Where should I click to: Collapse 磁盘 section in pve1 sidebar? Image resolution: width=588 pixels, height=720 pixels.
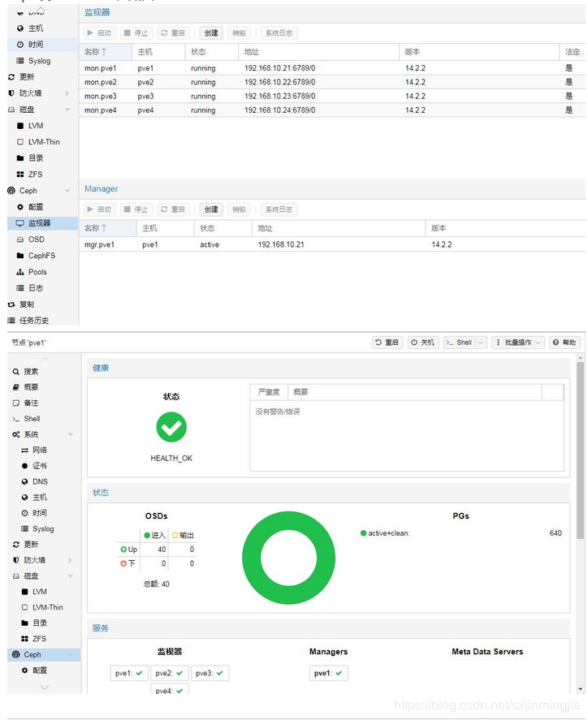(x=71, y=576)
